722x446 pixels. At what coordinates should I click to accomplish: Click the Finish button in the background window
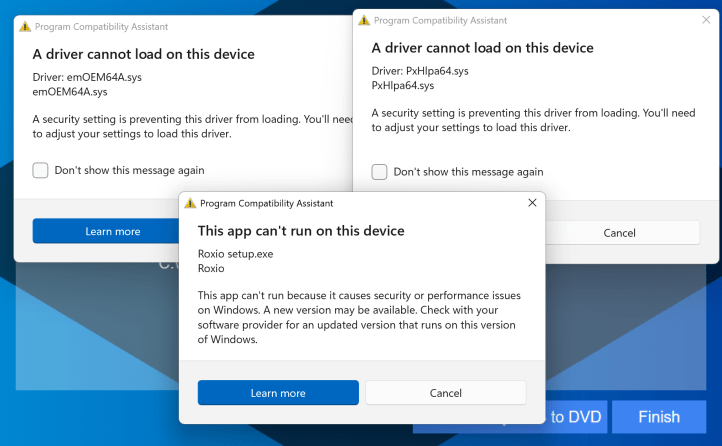[658, 417]
